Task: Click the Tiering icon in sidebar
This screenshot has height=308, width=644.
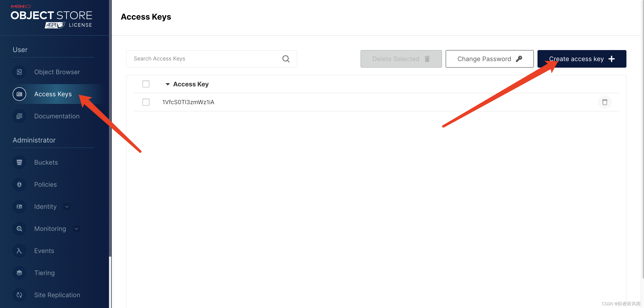Action: pyautogui.click(x=19, y=273)
